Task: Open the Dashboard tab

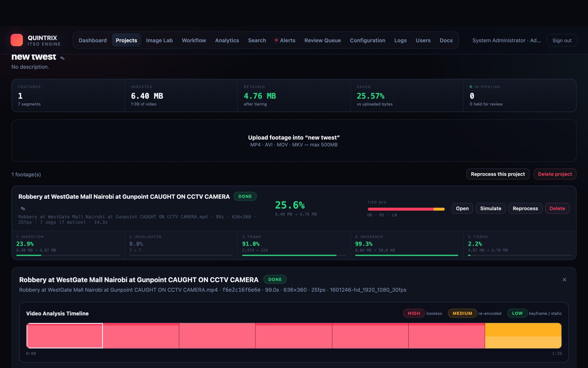Action: pyautogui.click(x=93, y=40)
